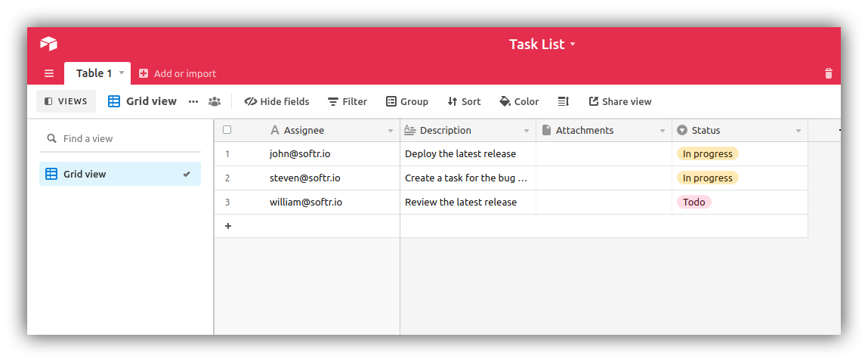The width and height of the screenshot is (868, 362).
Task: Click the Grid view icon in toolbar
Action: pyautogui.click(x=114, y=101)
